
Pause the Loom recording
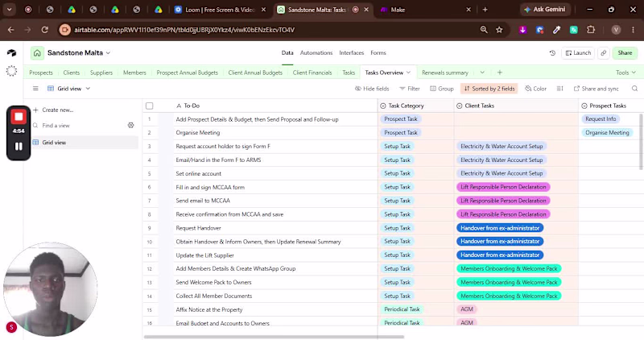[x=19, y=146]
